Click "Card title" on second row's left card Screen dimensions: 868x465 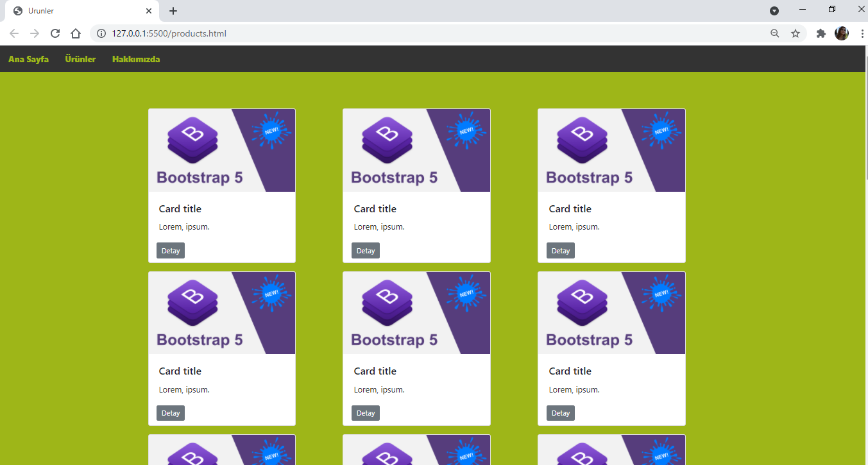tap(180, 371)
